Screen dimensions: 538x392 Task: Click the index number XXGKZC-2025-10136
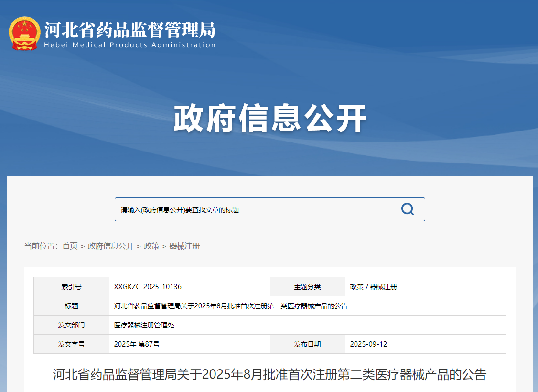[148, 287]
